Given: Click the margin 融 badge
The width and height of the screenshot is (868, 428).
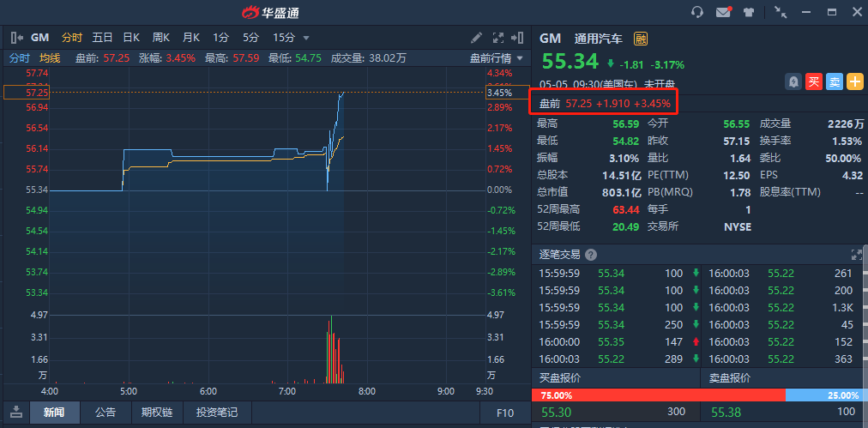Looking at the screenshot, I should (641, 39).
